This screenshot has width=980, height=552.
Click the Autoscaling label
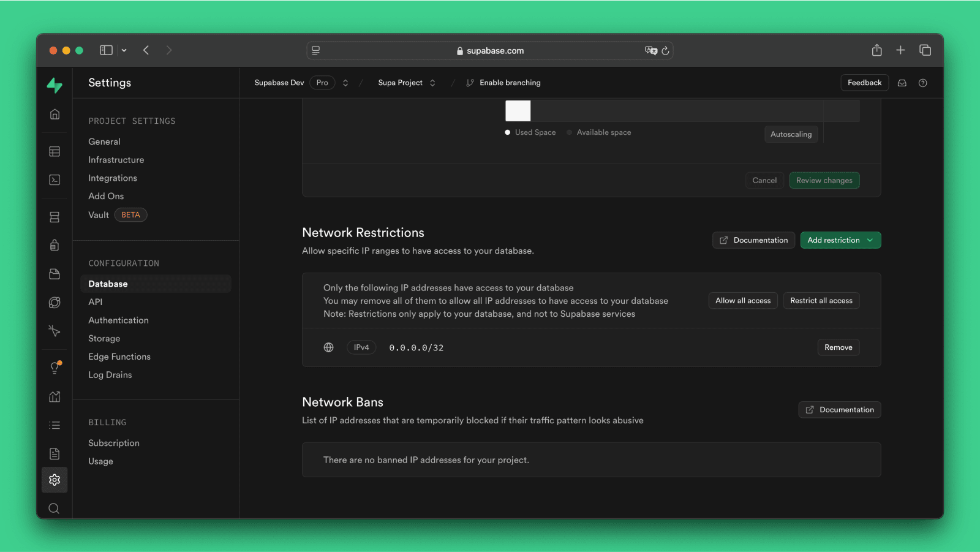coord(791,134)
